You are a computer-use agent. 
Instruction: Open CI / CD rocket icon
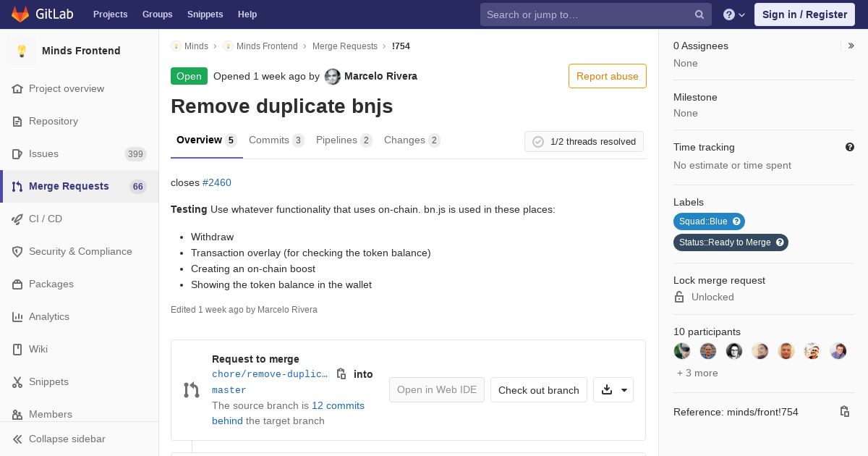click(x=17, y=219)
